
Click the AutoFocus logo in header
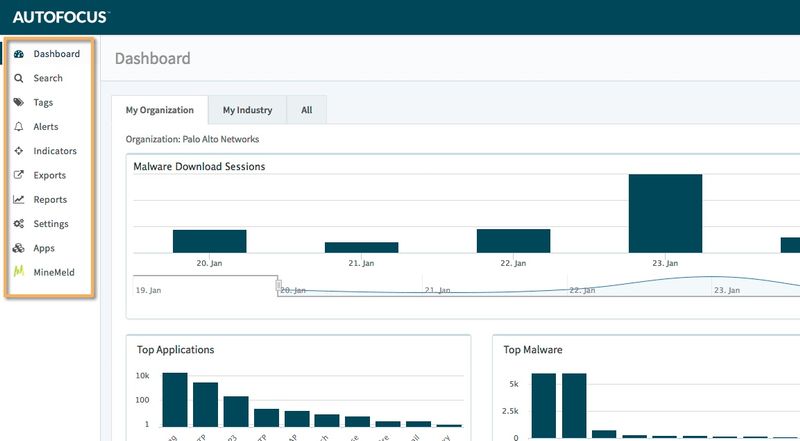[60, 17]
